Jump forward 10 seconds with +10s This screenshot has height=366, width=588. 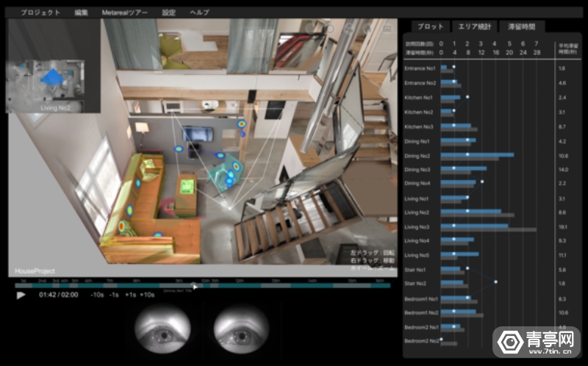tap(147, 295)
